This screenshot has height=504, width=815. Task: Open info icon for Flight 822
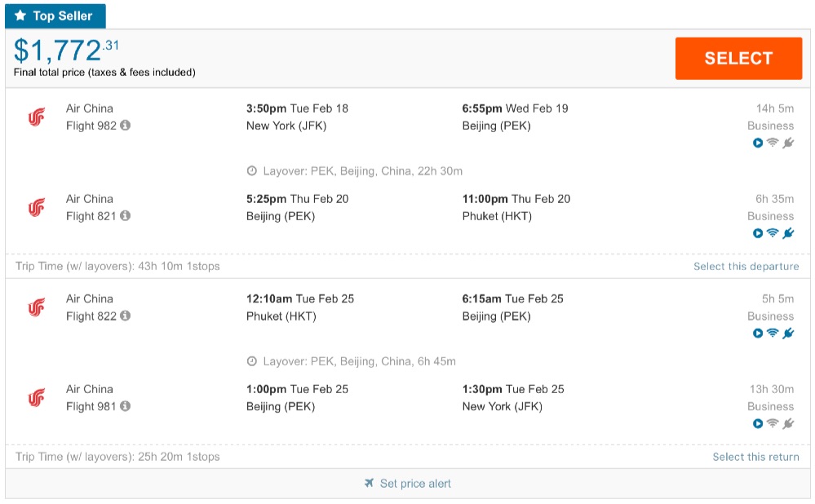pos(126,316)
